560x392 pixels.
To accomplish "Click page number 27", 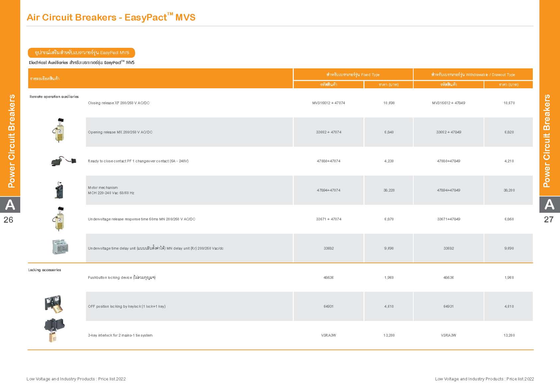I will (549, 219).
